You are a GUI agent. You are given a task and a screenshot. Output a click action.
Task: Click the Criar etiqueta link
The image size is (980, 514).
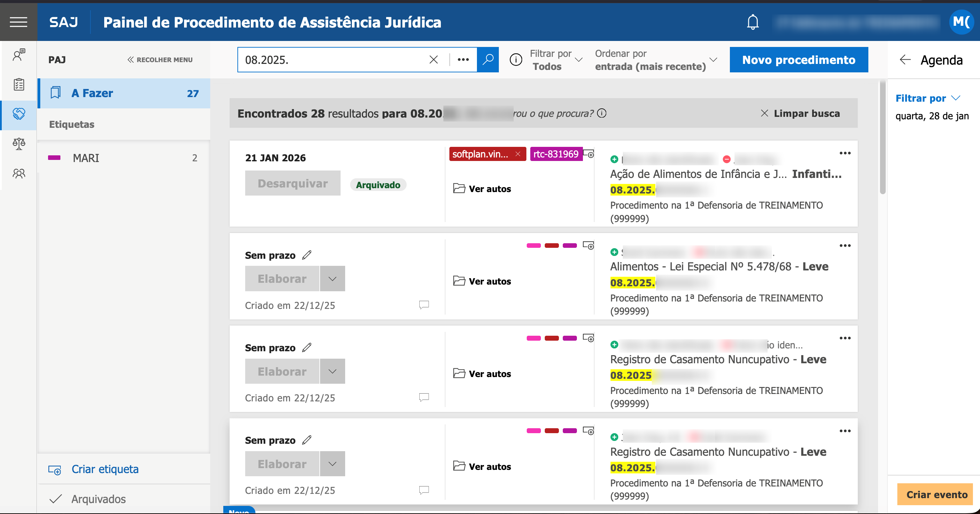[105, 469]
